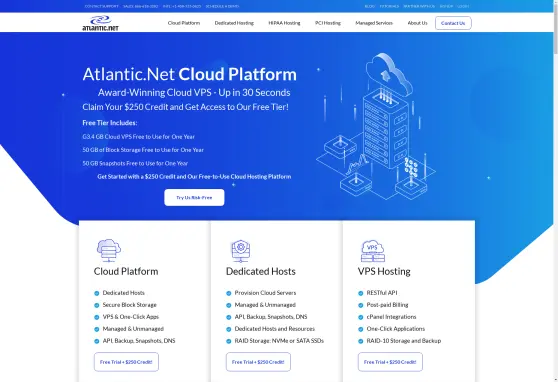
Task: Click Free Trial button under VPS Hosting
Action: [x=390, y=362]
